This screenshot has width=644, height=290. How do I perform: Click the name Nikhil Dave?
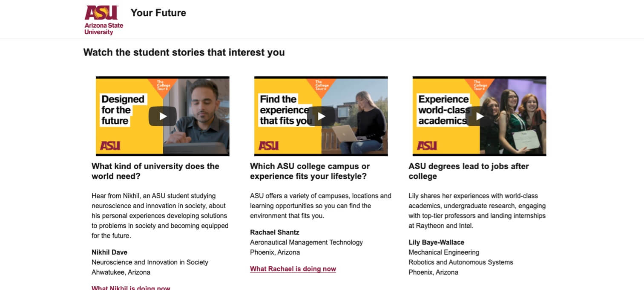point(109,252)
